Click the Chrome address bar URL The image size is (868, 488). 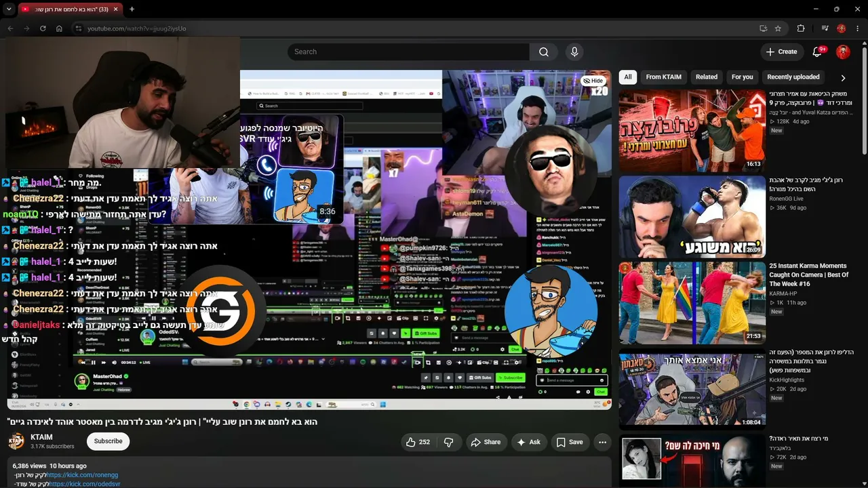[136, 28]
